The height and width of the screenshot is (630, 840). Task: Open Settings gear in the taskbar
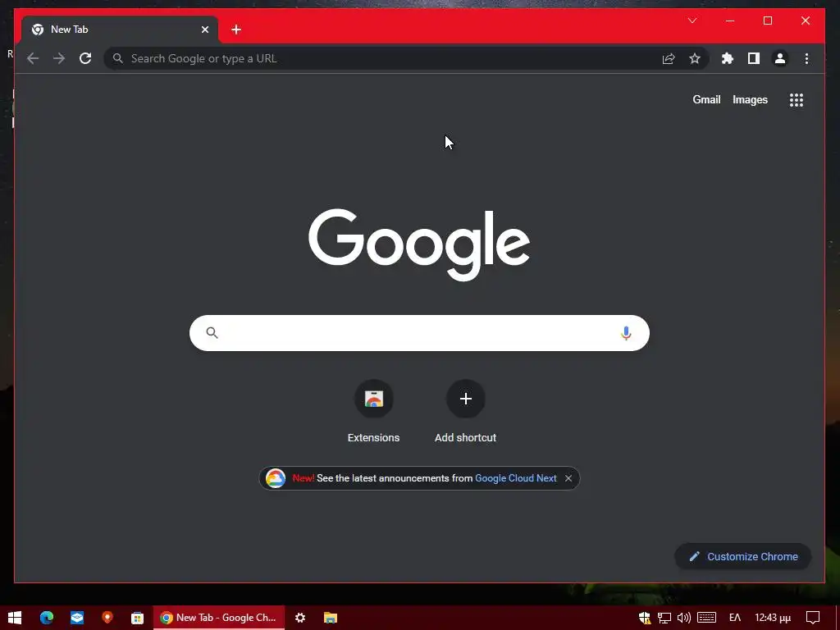[300, 618]
